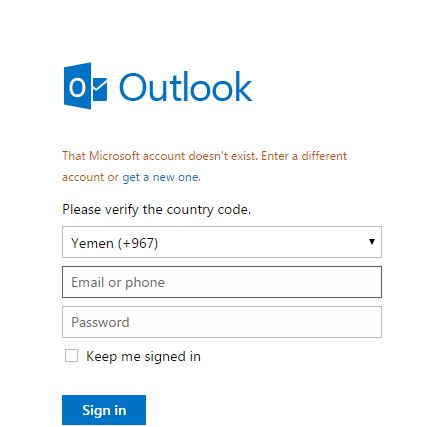Click inside the Password field
445x427 pixels.
coord(222,322)
